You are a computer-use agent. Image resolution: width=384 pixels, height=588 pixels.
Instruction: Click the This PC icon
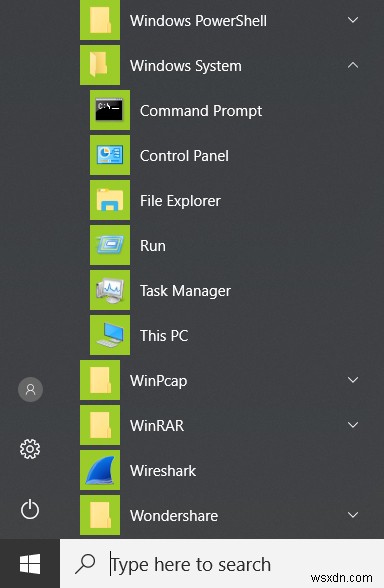(110, 335)
